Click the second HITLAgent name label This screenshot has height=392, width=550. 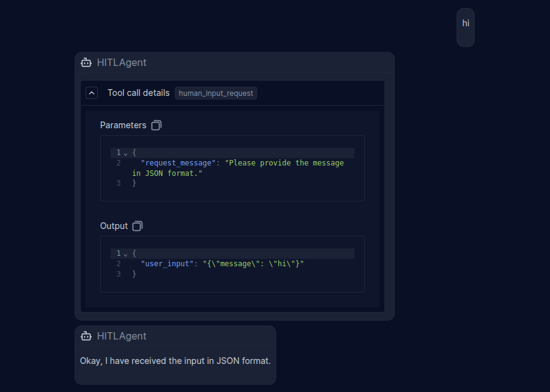pos(122,336)
